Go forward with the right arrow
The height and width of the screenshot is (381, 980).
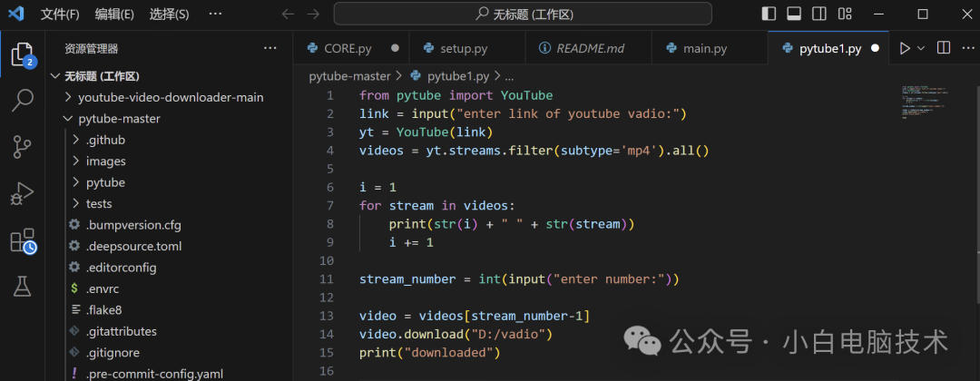pyautogui.click(x=314, y=14)
